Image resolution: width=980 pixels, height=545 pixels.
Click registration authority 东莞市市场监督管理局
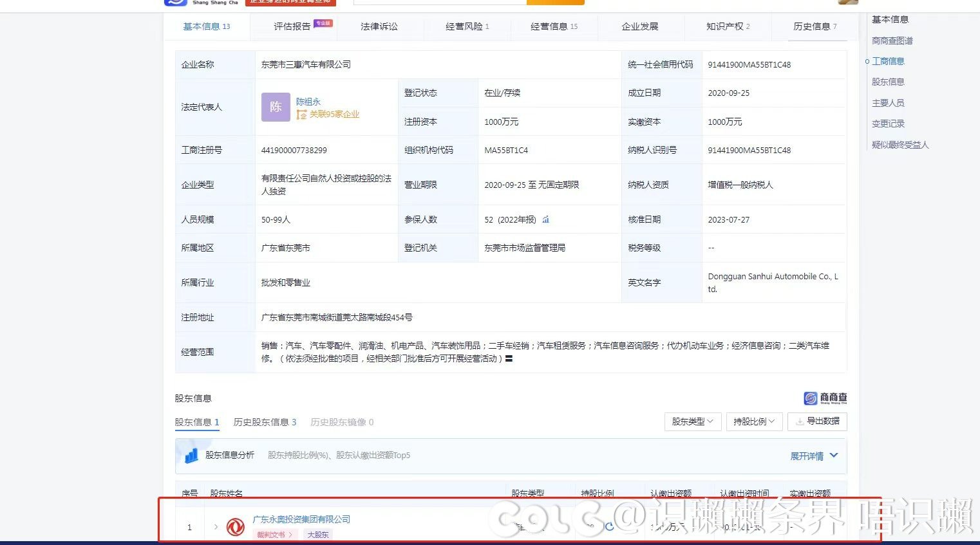pos(525,248)
